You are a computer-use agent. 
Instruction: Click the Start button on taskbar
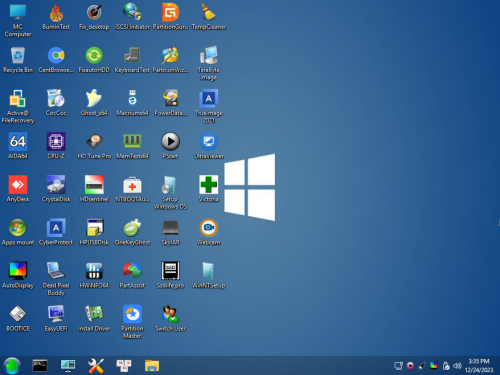(12, 366)
